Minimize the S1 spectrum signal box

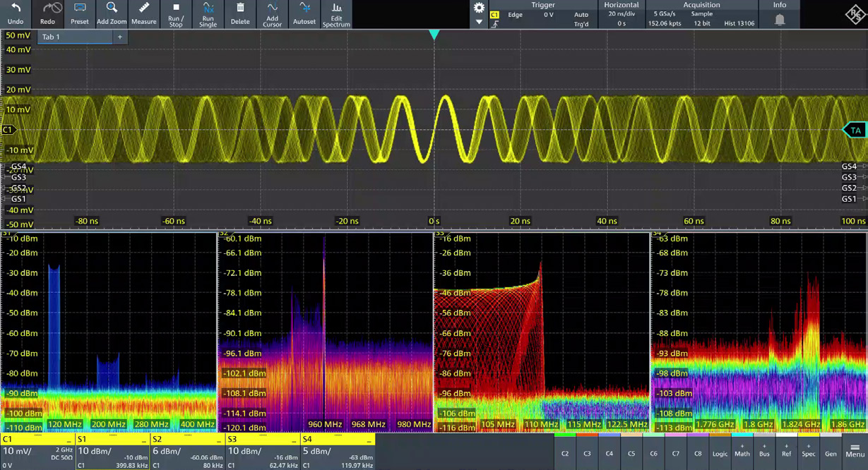tap(143, 440)
